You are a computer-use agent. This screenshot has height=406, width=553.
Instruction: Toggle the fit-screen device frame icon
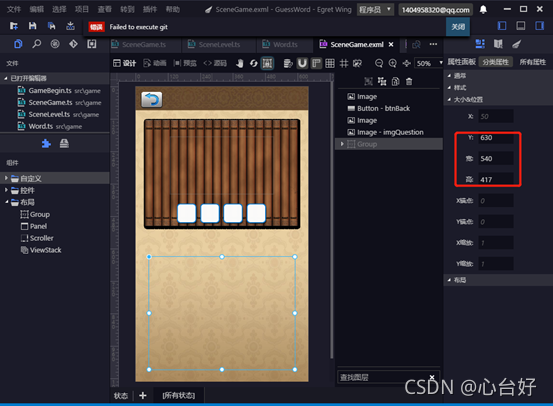pos(267,63)
